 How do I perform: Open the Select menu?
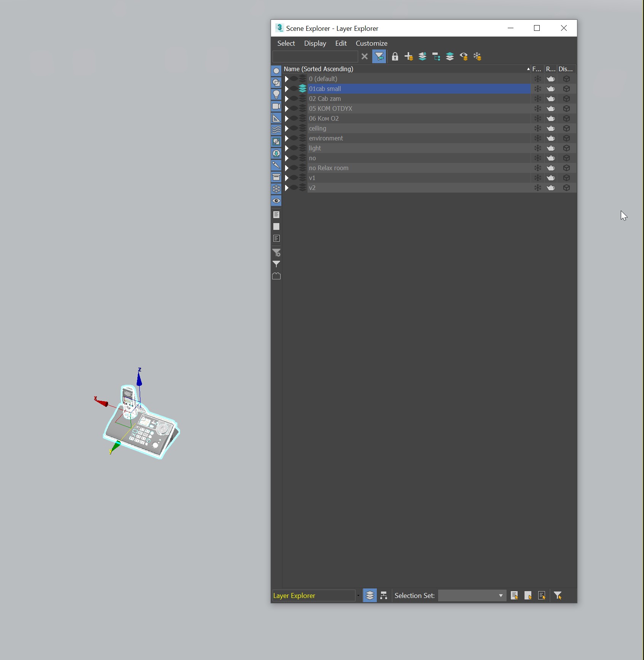(x=286, y=43)
